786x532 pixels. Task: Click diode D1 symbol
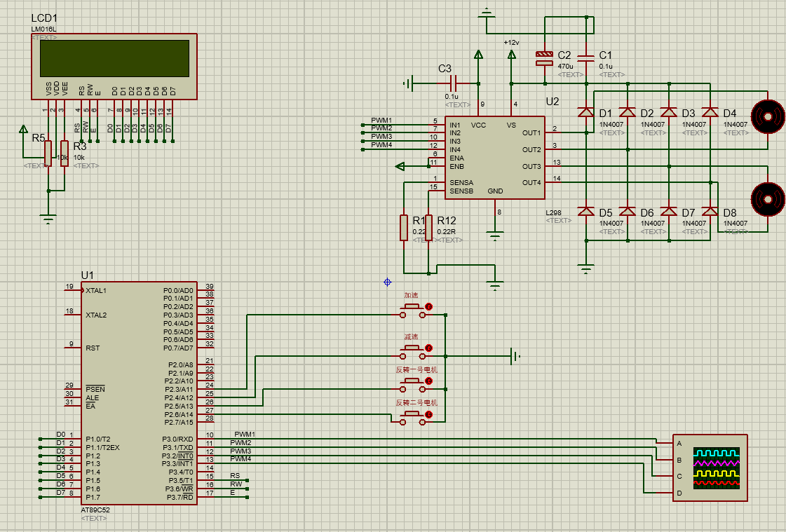586,112
